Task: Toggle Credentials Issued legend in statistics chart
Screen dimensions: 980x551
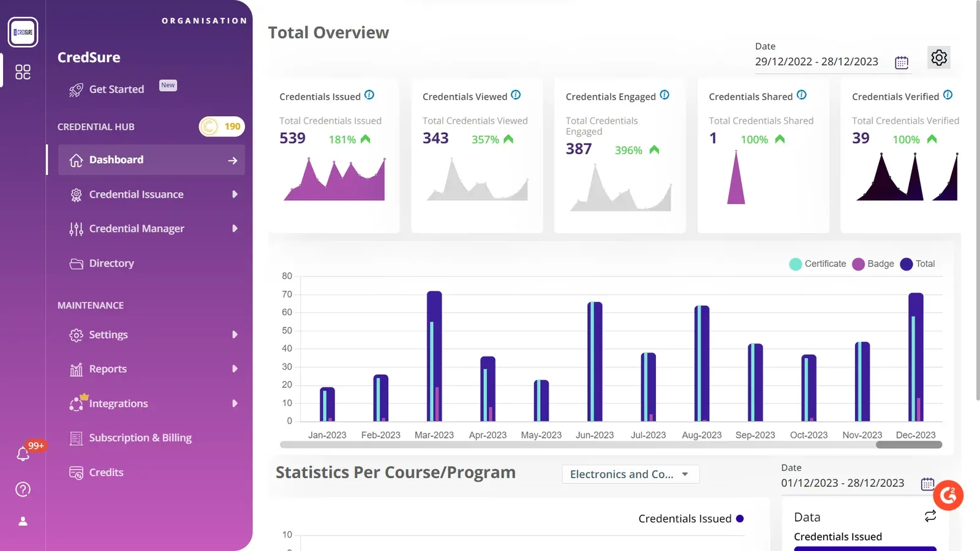Action: click(x=691, y=519)
